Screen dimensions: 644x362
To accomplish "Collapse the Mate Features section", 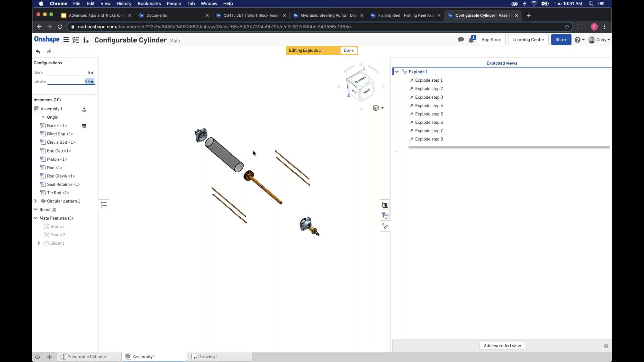I will coord(36,218).
